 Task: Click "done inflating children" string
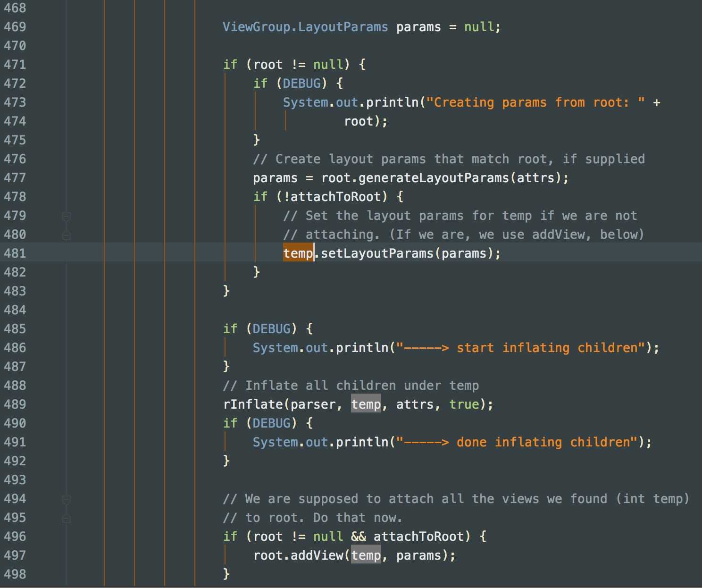click(517, 442)
